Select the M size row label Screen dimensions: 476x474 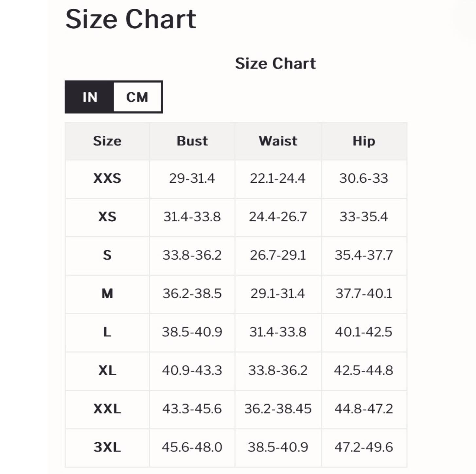coord(107,294)
